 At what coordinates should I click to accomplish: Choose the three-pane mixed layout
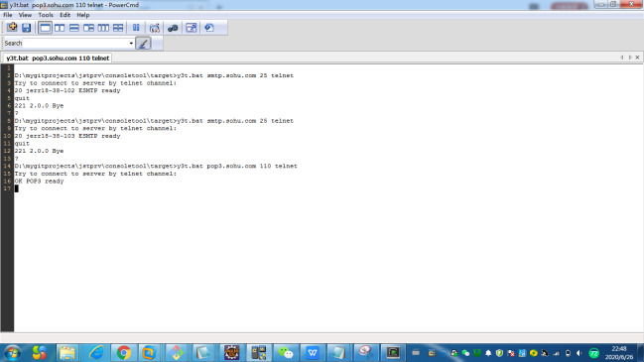pyautogui.click(x=88, y=28)
